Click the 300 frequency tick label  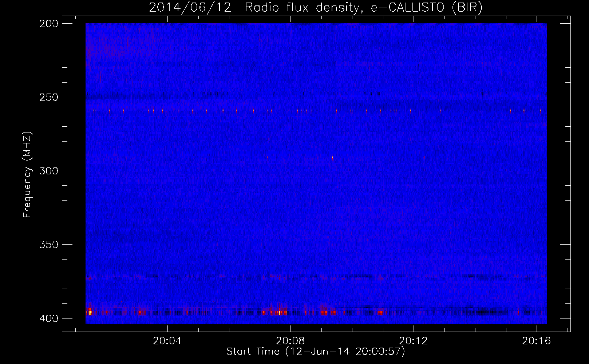[x=49, y=171]
